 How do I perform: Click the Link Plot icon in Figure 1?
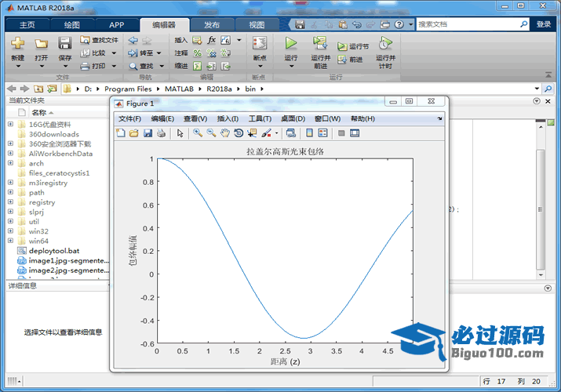[x=291, y=133]
